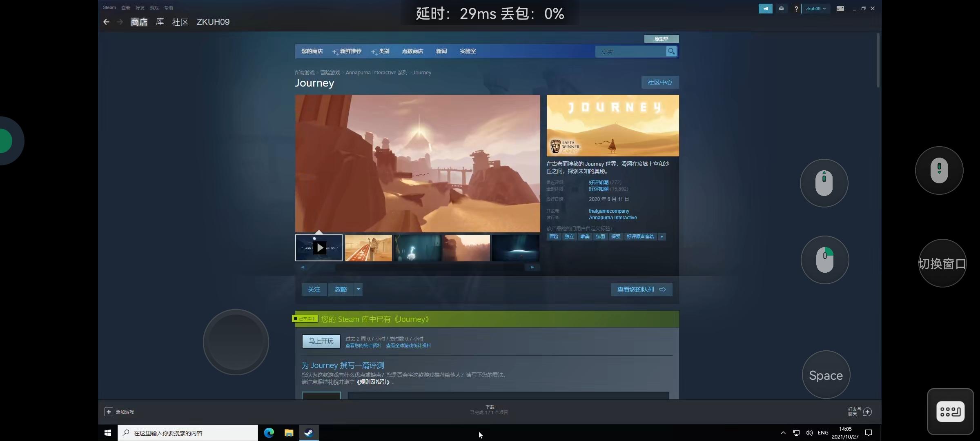
Task: Go back with the Steam back arrow
Action: click(106, 22)
